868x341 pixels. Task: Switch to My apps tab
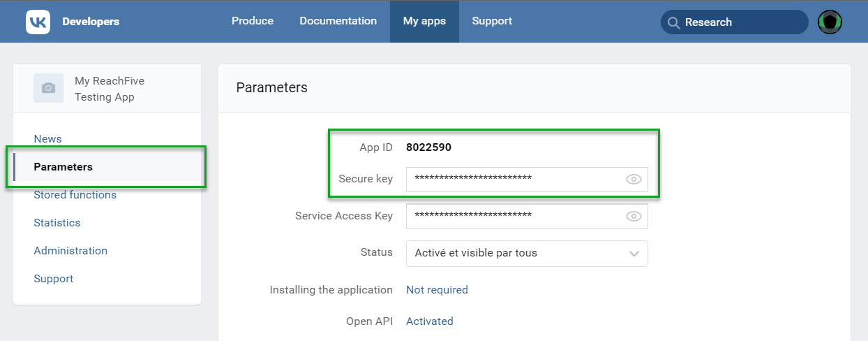tap(424, 21)
